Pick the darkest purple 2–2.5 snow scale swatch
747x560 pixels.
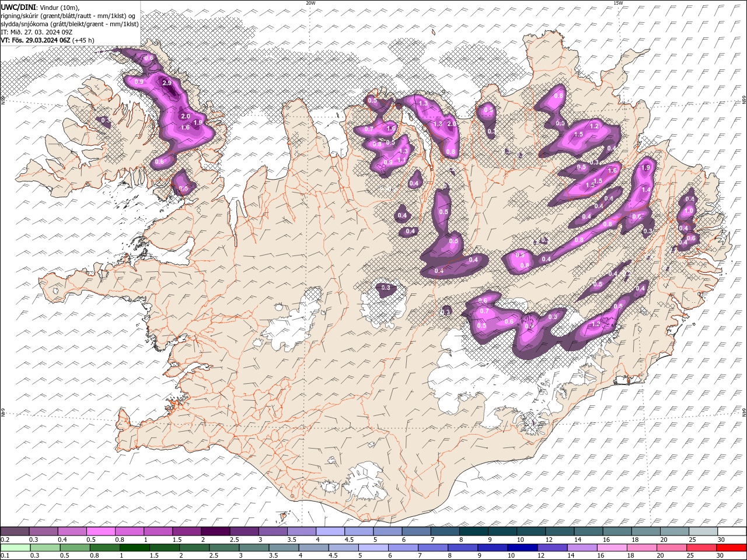(x=215, y=531)
